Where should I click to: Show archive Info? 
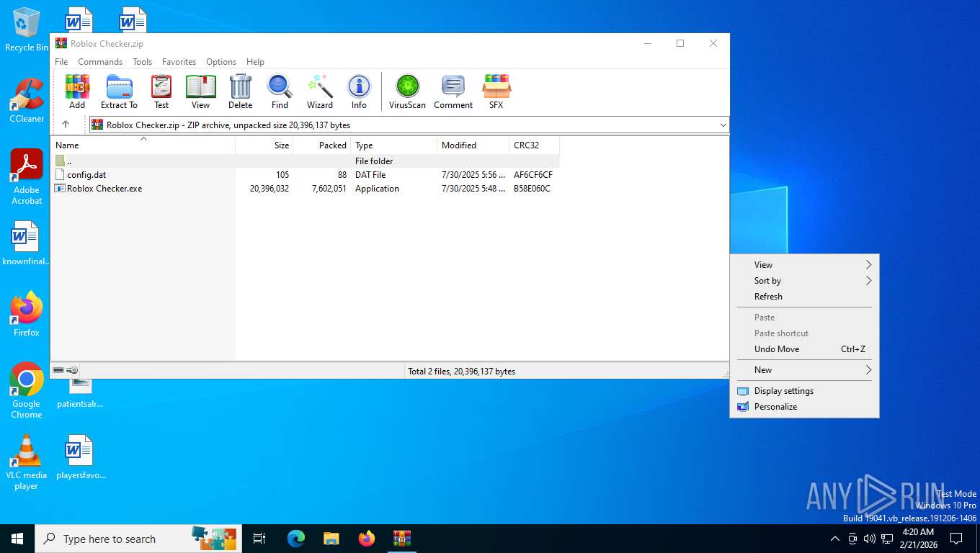pyautogui.click(x=359, y=91)
